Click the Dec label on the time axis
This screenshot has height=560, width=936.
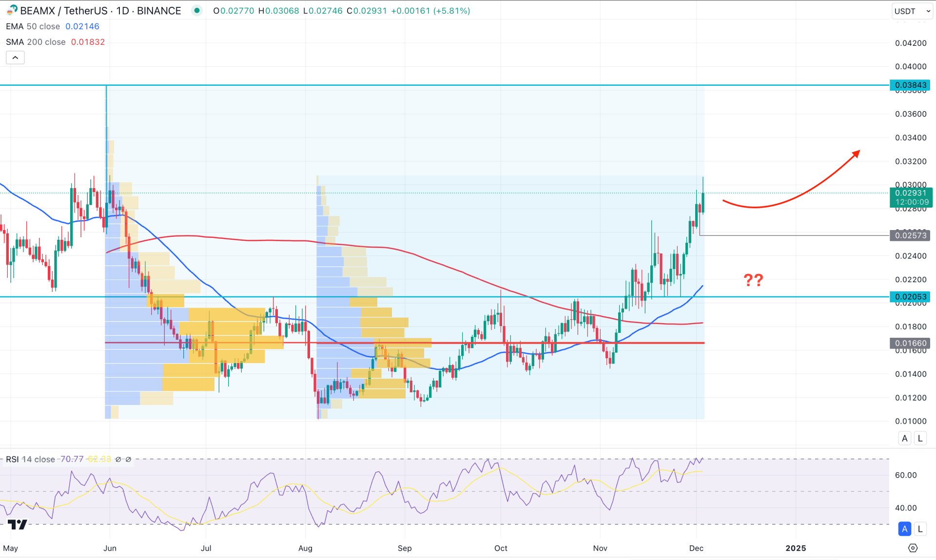pyautogui.click(x=696, y=548)
